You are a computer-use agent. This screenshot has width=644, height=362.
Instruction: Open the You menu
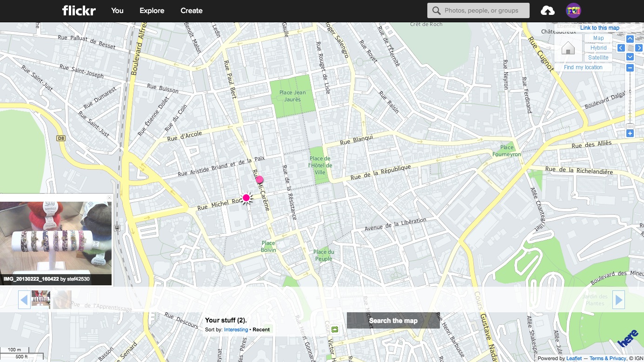tap(117, 10)
